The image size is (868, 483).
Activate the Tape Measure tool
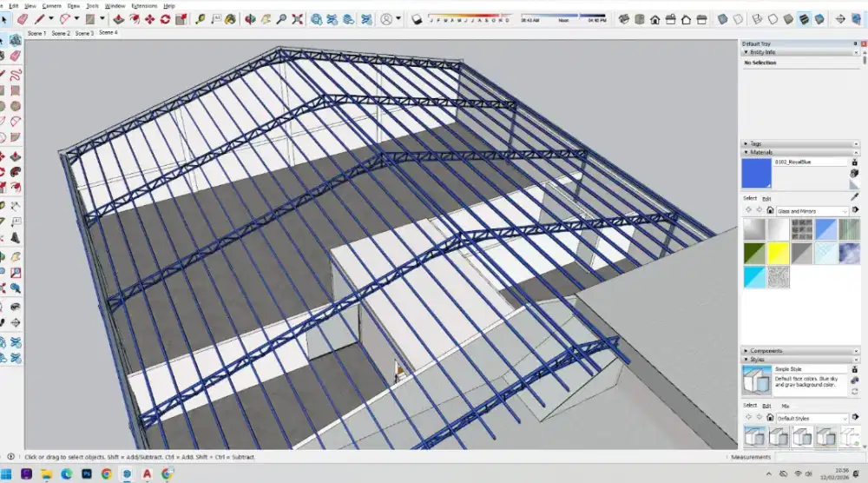(201, 18)
